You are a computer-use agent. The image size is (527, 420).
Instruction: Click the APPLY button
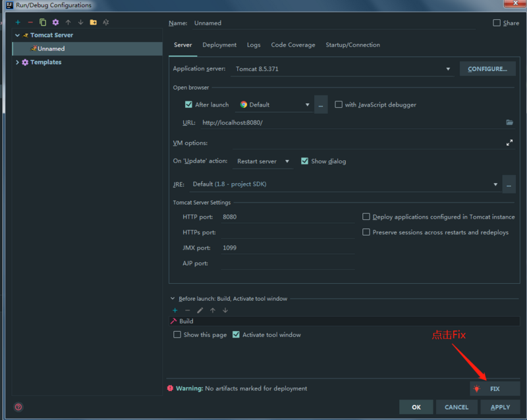(500, 407)
